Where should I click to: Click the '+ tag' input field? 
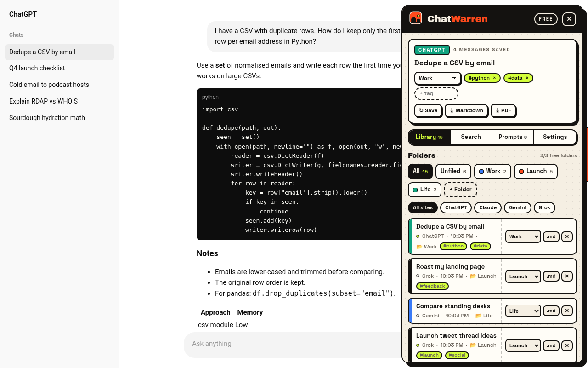(436, 93)
